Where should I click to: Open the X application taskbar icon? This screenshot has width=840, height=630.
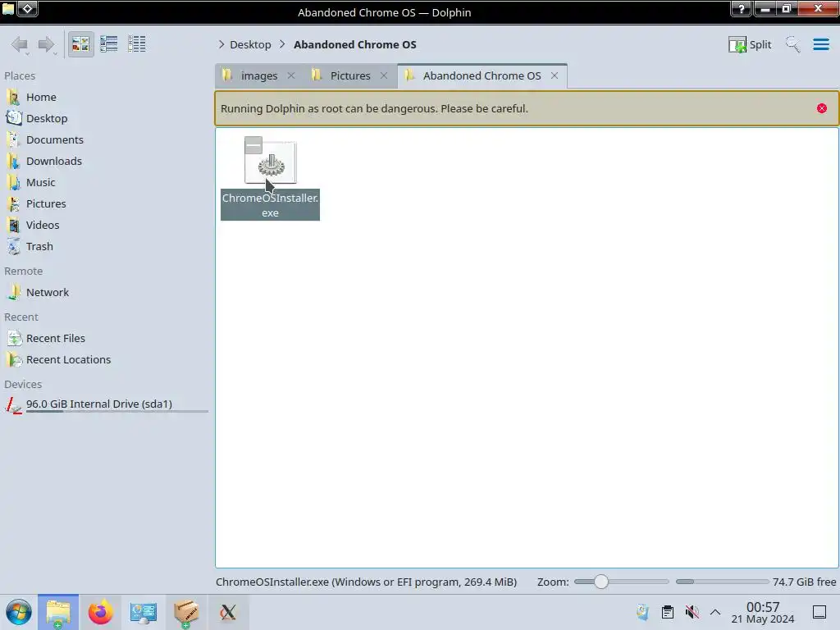tap(228, 612)
